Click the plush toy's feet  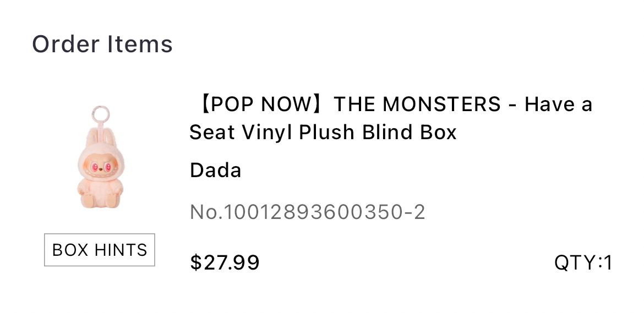pyautogui.click(x=100, y=200)
